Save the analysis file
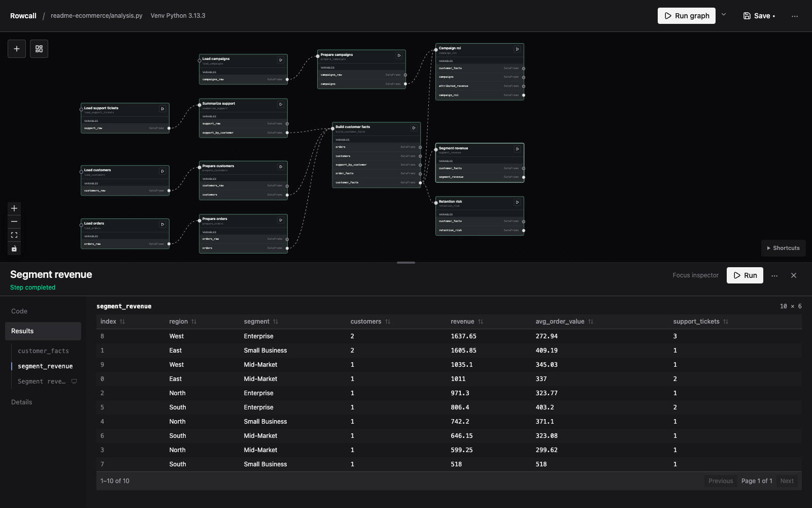Image resolution: width=812 pixels, height=508 pixels. (x=759, y=16)
